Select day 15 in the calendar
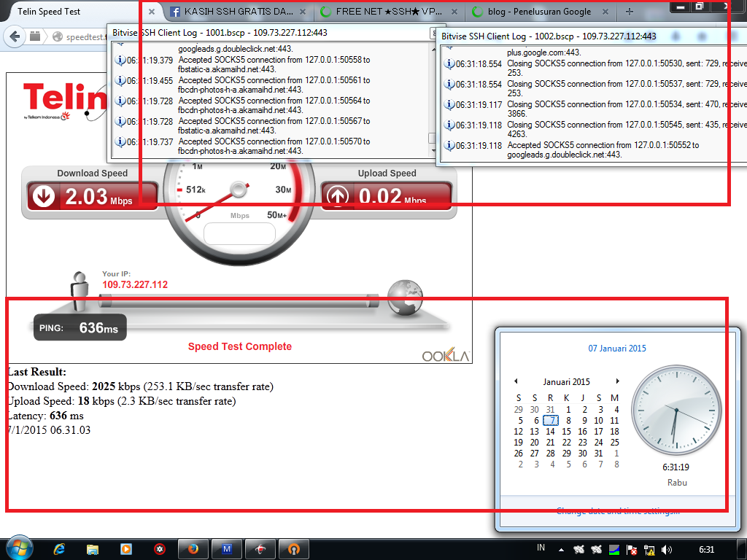The width and height of the screenshot is (747, 560). (x=566, y=432)
